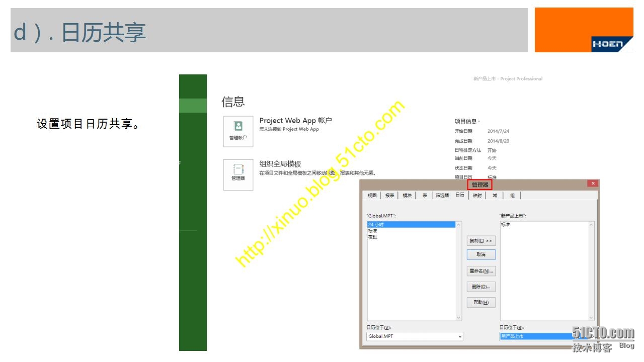
Task: Open the 管理器 organizer icon button
Action: point(238,175)
